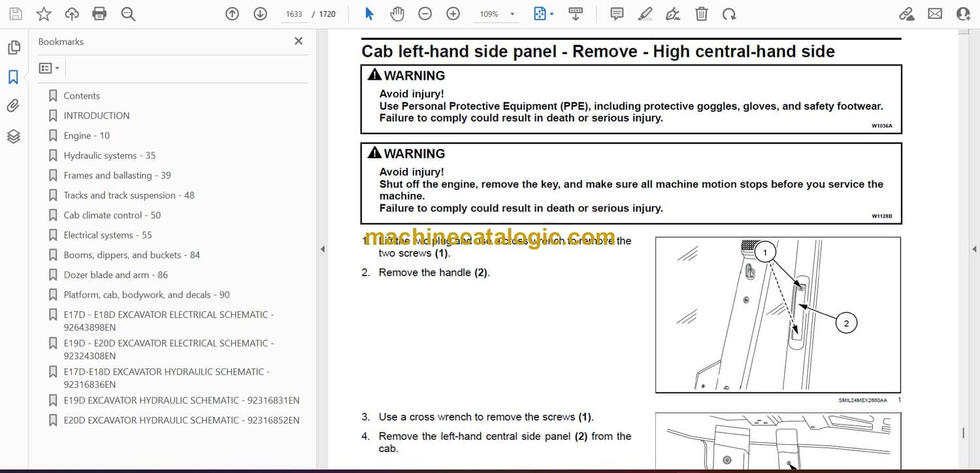Go to the next page arrow

coord(260,14)
